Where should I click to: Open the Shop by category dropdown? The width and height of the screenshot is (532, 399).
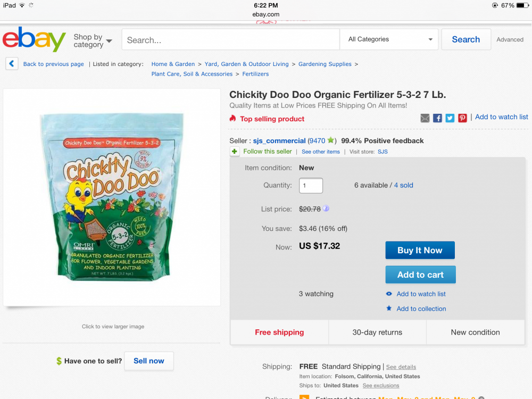tap(93, 40)
